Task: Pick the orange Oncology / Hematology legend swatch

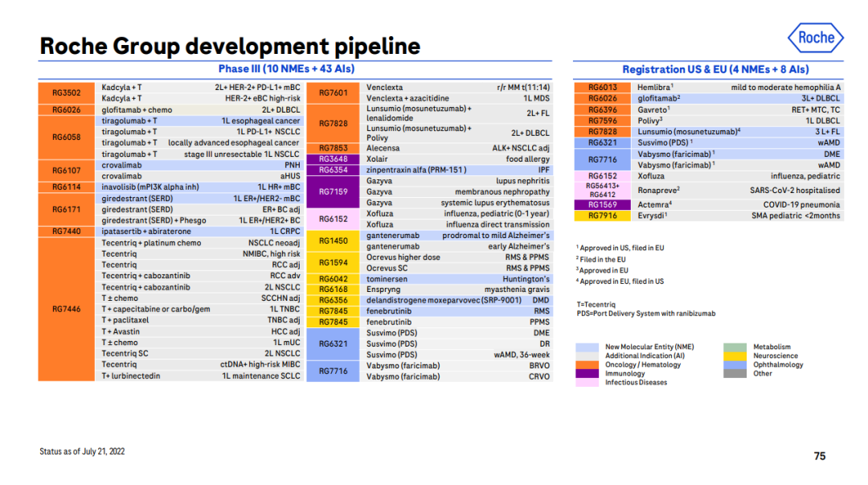Action: pyautogui.click(x=587, y=364)
